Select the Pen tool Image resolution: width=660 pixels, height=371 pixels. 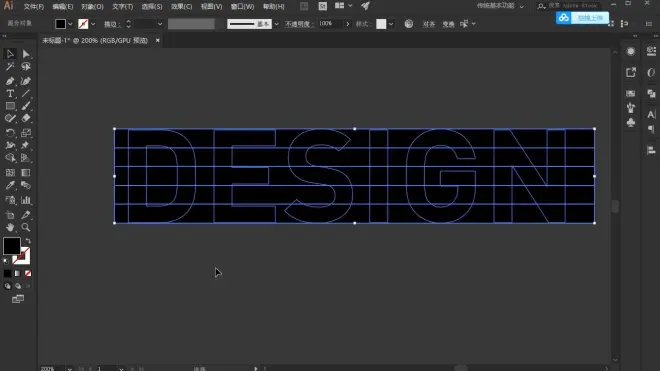click(10, 80)
